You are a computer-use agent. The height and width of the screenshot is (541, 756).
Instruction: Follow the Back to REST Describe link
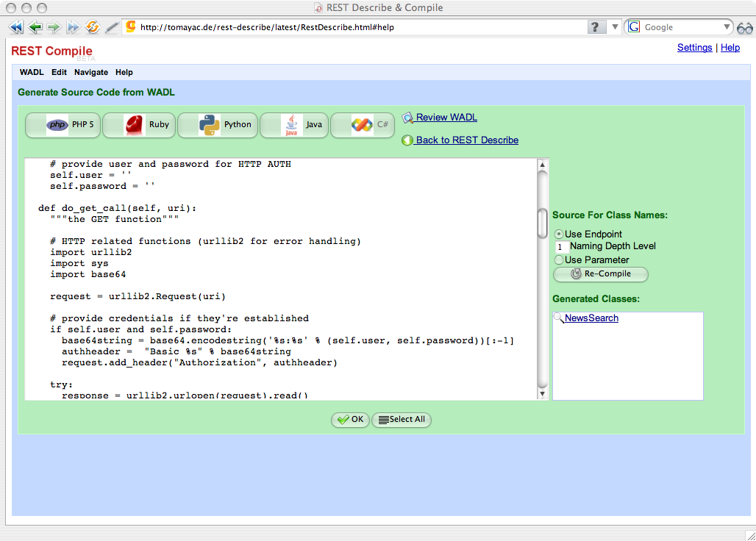pos(467,140)
